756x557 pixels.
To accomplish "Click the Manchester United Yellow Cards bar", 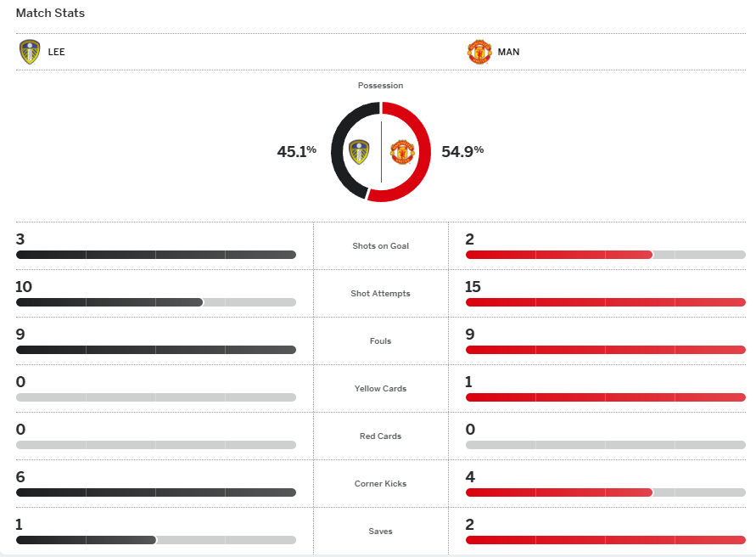I will click(x=605, y=397).
